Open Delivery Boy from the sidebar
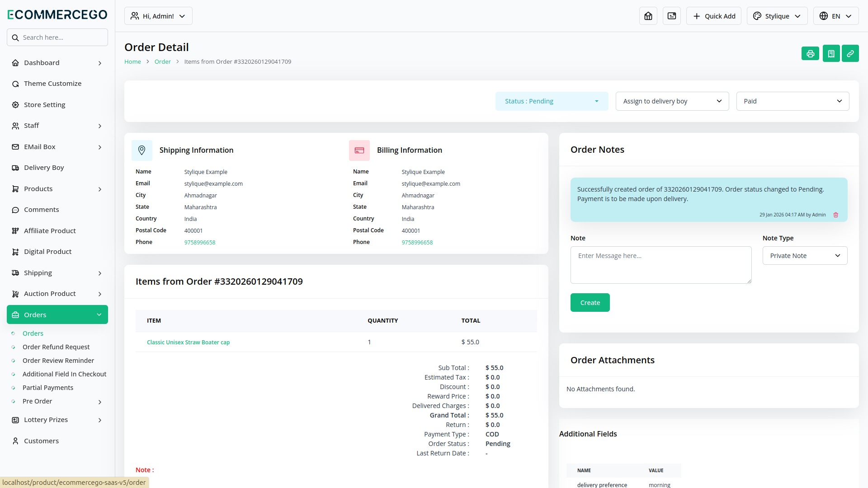Screen dimensions: 868x488 pyautogui.click(x=44, y=168)
